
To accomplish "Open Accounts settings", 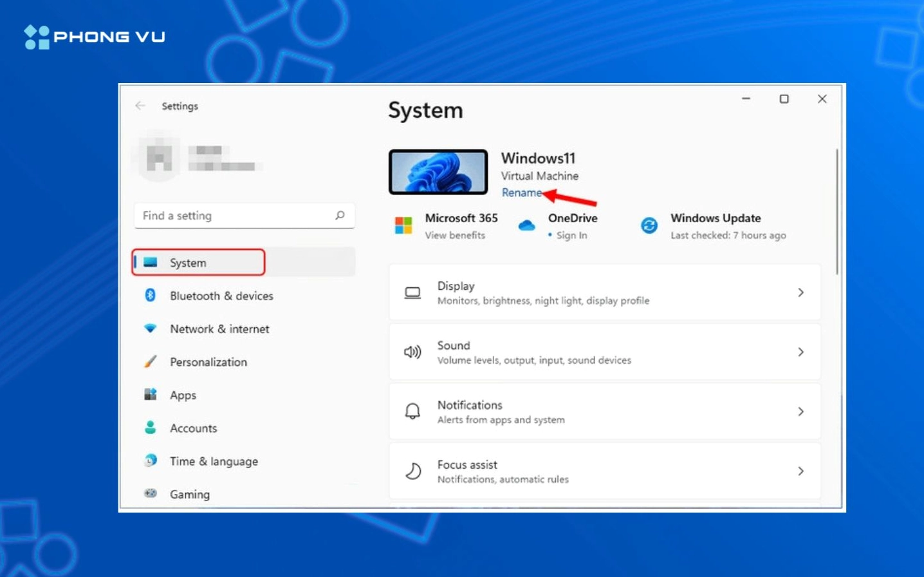I will tap(193, 428).
